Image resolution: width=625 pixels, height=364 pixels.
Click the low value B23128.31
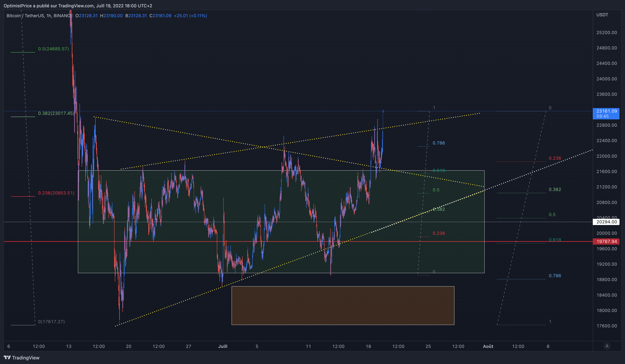tap(136, 16)
